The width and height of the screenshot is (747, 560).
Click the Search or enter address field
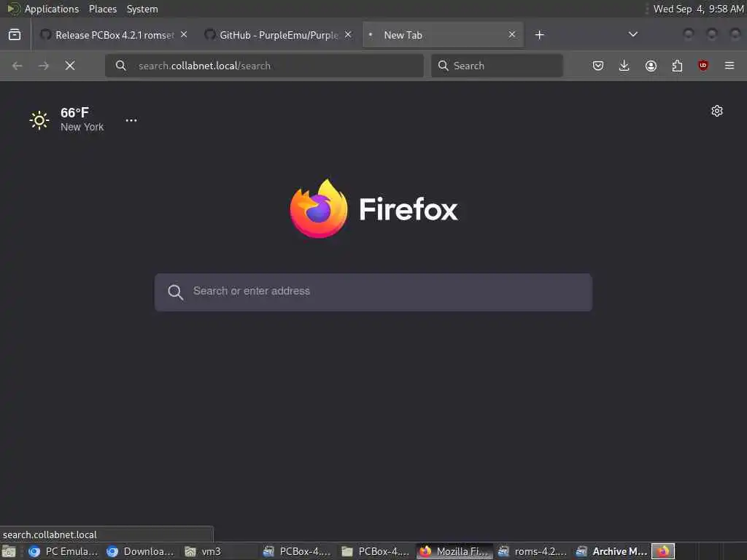373,292
